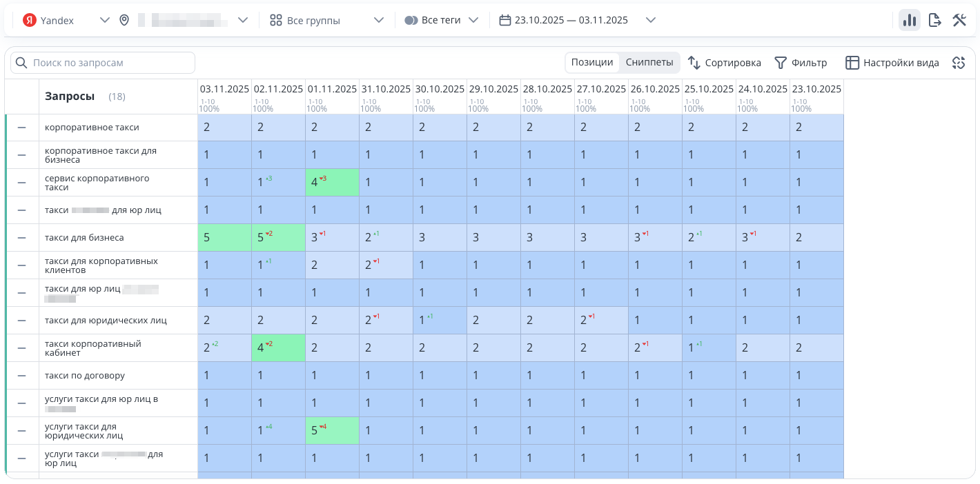Open the Фильтр filter button
The width and height of the screenshot is (980, 484).
coord(801,63)
